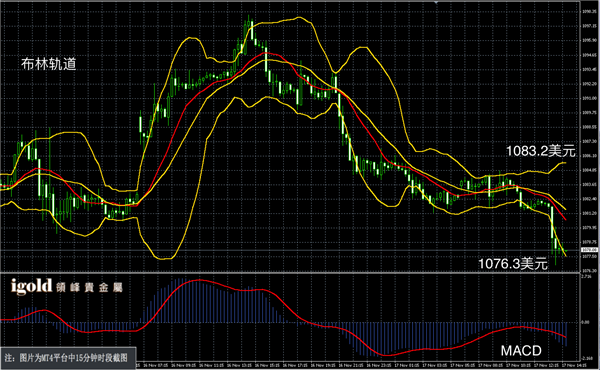Click the 1091.00 price axis label
Image resolution: width=600 pixels, height=370 pixels.
pyautogui.click(x=589, y=98)
